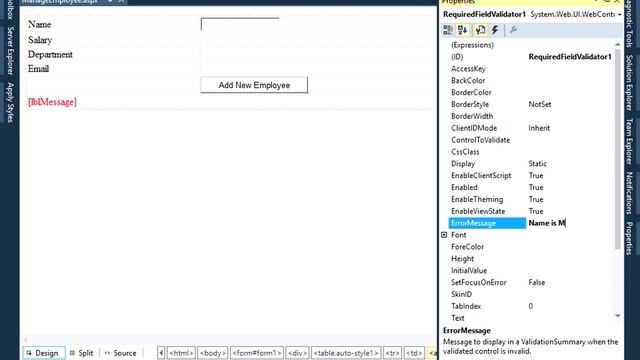
Task: Open the Apply Styles side tab
Action: click(10, 102)
